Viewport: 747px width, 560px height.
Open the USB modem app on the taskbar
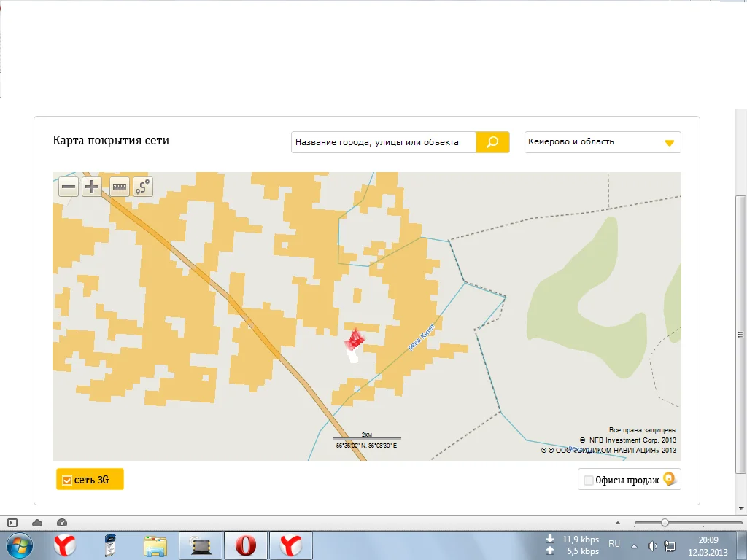[x=110, y=545]
